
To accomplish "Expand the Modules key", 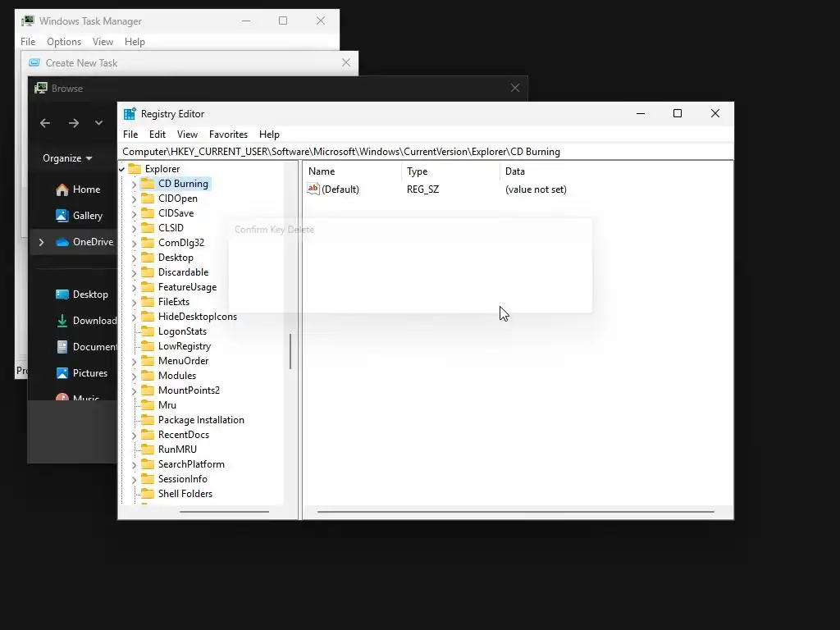I will coord(134,376).
